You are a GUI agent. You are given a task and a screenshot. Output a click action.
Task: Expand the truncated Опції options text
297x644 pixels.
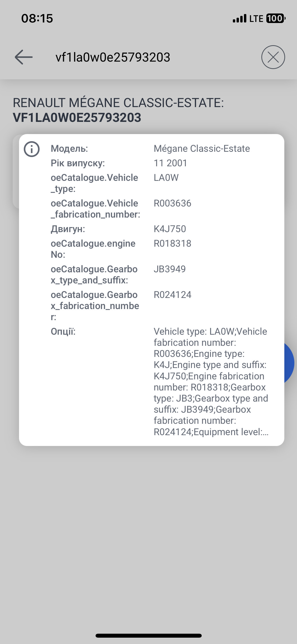click(211, 381)
